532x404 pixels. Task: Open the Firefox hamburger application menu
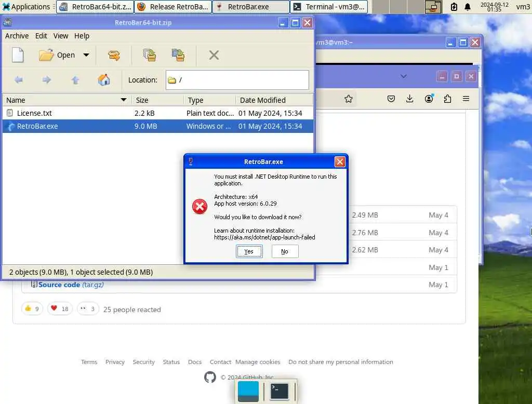(x=466, y=99)
